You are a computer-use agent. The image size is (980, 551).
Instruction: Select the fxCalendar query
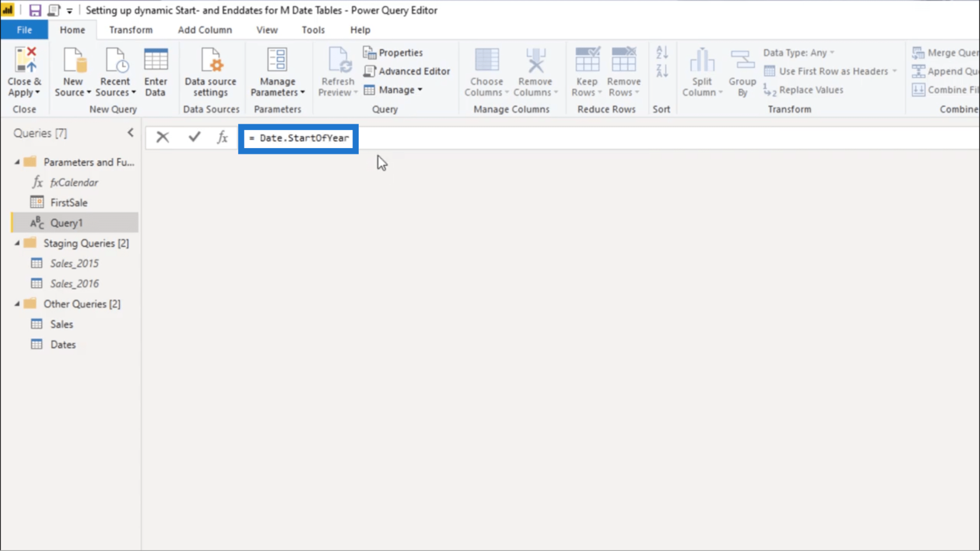[x=74, y=183]
